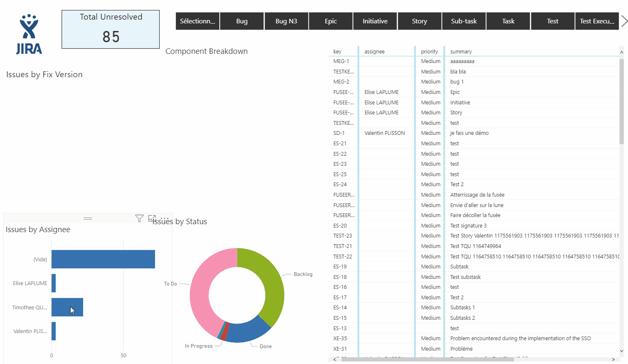Filter issues by Bug N3 type

click(286, 21)
